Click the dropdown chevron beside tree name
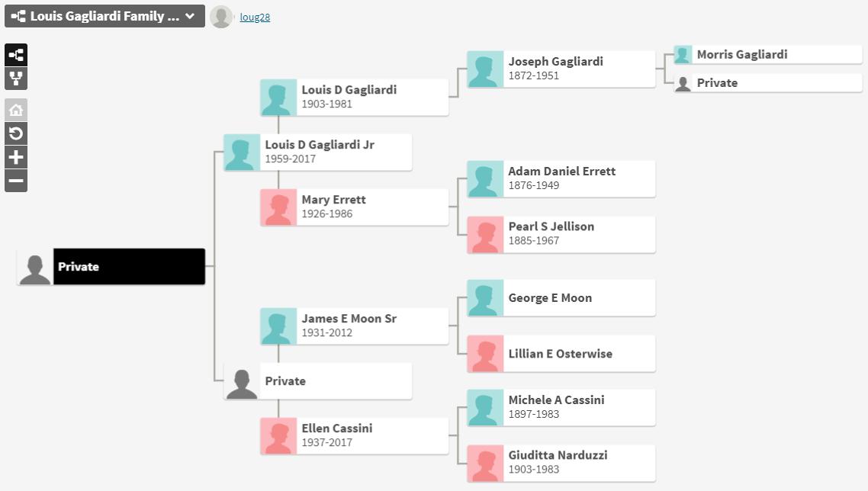Viewport: 868px width, 491px height. [190, 16]
